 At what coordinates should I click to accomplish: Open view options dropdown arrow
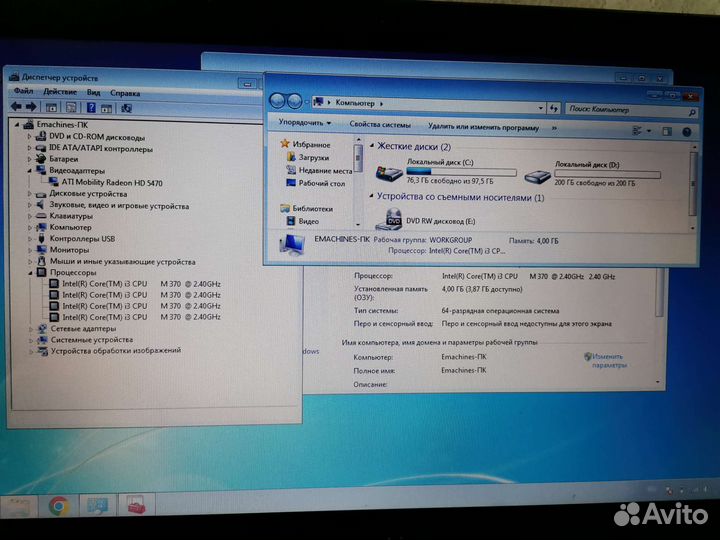(649, 131)
